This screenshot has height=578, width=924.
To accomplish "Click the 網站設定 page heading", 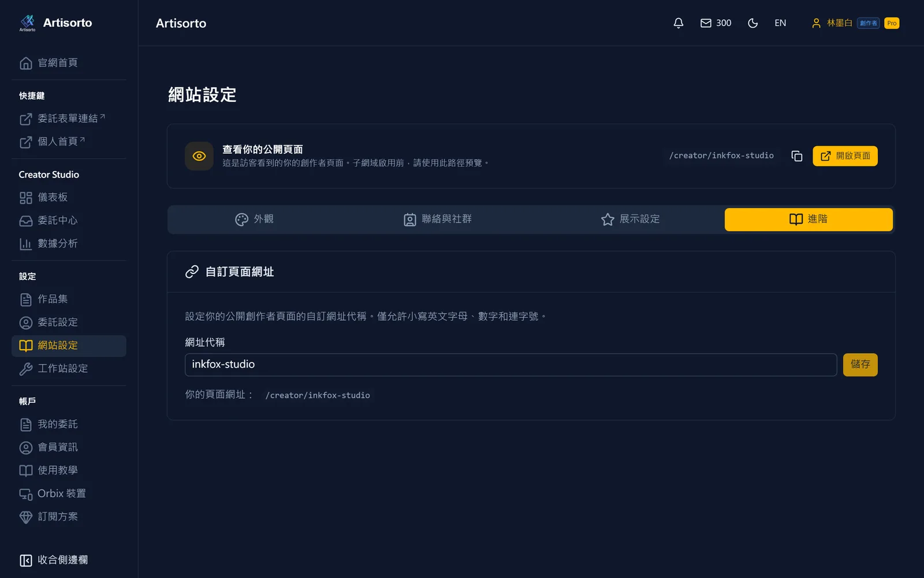I will click(x=202, y=95).
